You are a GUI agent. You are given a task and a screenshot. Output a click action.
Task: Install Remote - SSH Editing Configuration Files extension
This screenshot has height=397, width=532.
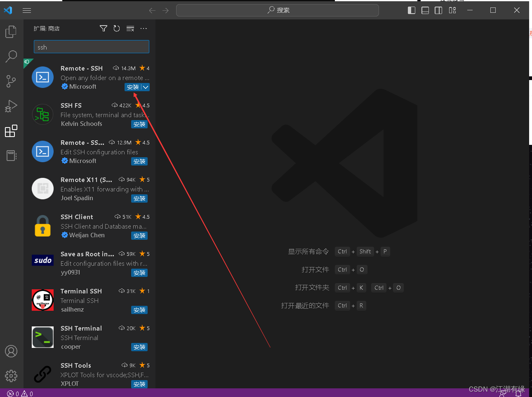139,161
